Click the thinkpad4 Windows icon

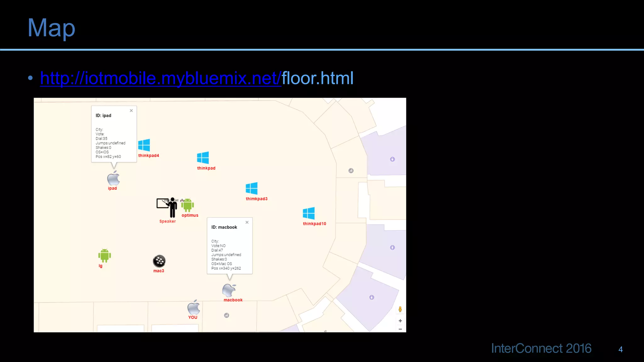pos(144,145)
